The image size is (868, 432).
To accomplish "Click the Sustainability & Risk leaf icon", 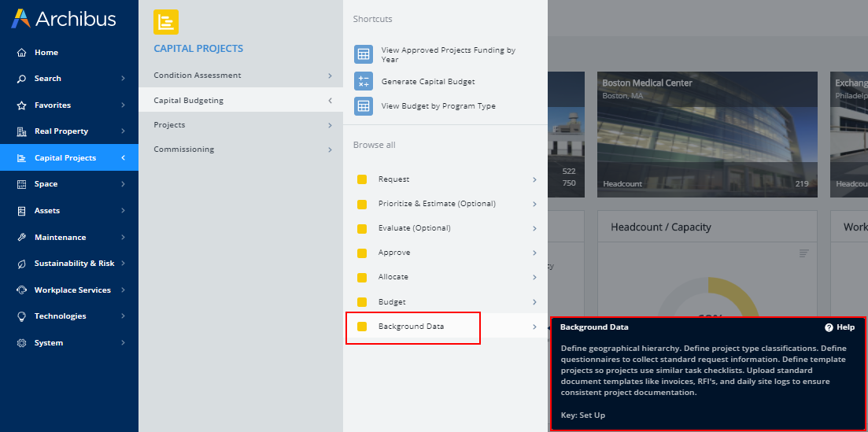I will tap(21, 264).
